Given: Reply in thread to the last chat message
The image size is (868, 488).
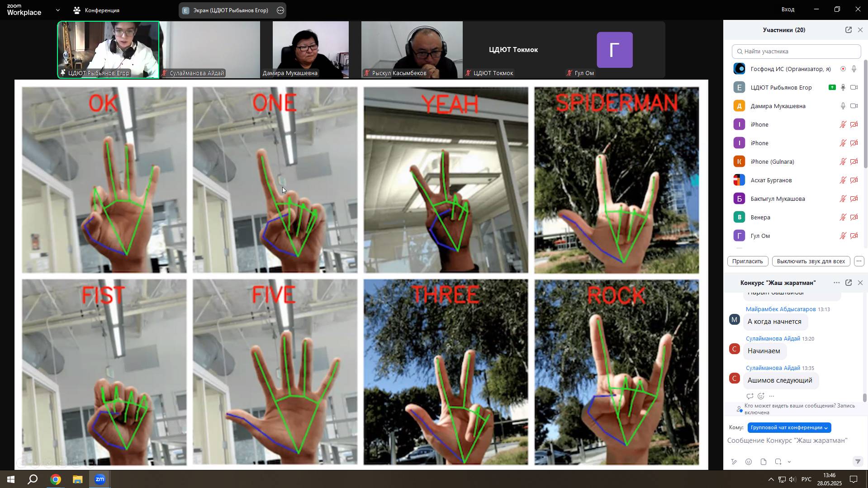Looking at the screenshot, I should (x=750, y=396).
